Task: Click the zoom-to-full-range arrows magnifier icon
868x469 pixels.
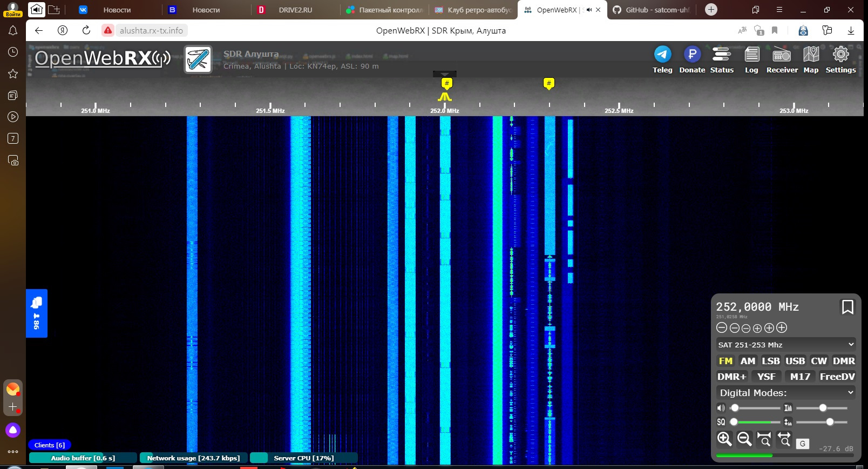Action: 784,439
